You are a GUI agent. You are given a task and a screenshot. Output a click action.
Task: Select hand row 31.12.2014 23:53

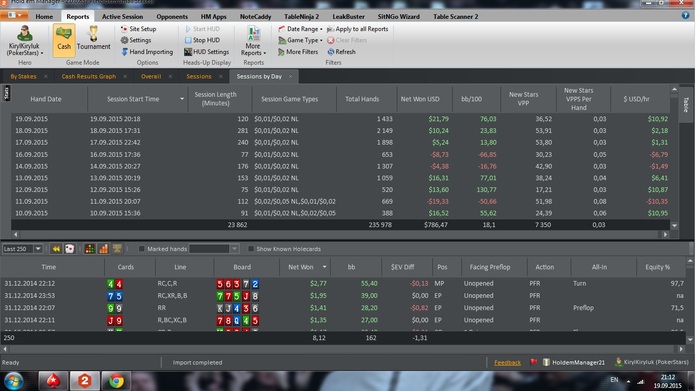[x=343, y=295]
